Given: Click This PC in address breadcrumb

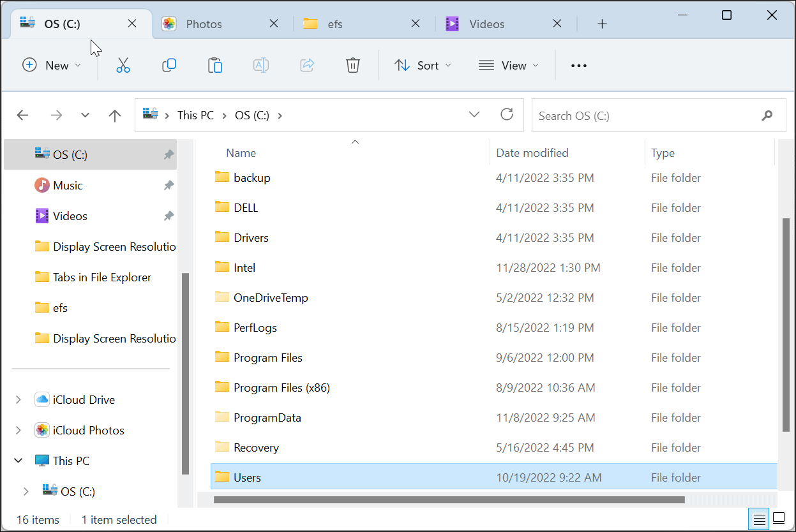Looking at the screenshot, I should 195,115.
